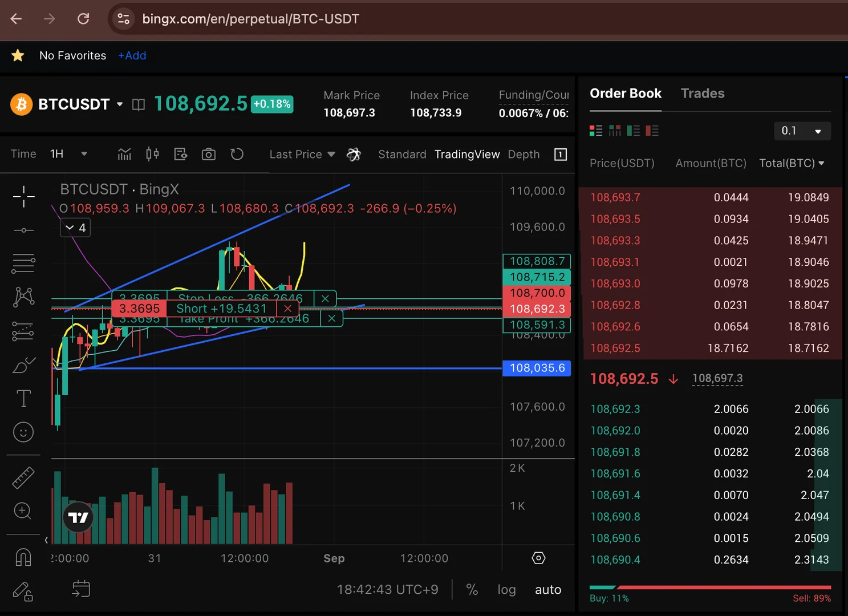
Task: Open the chart layout selector
Action: 561,155
